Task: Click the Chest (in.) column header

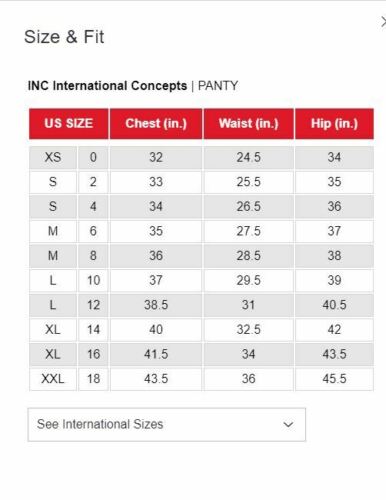Action: [x=156, y=124]
